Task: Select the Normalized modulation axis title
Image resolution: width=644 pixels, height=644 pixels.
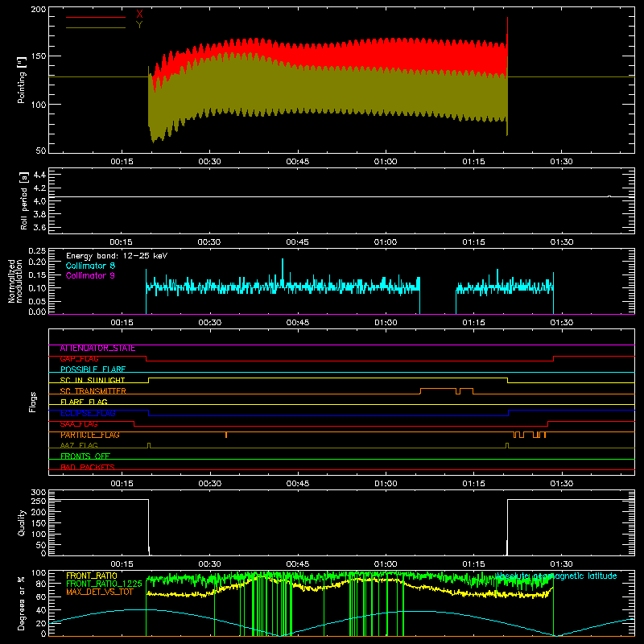Action: [15, 281]
